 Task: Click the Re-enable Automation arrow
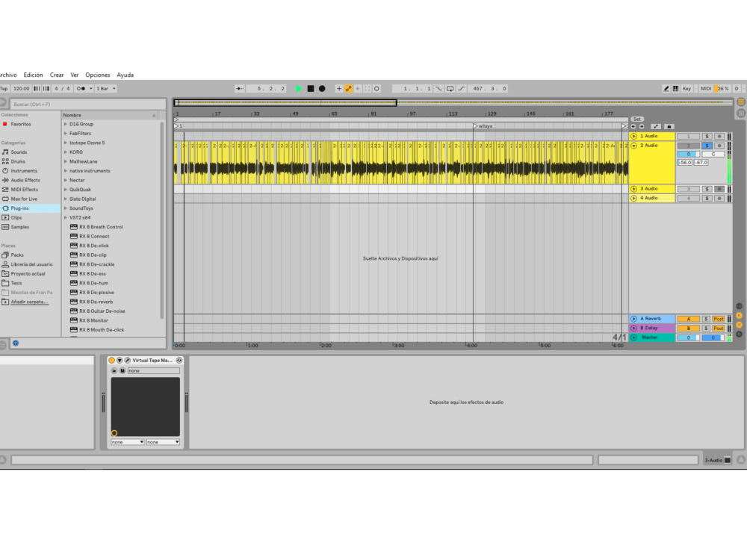(358, 89)
